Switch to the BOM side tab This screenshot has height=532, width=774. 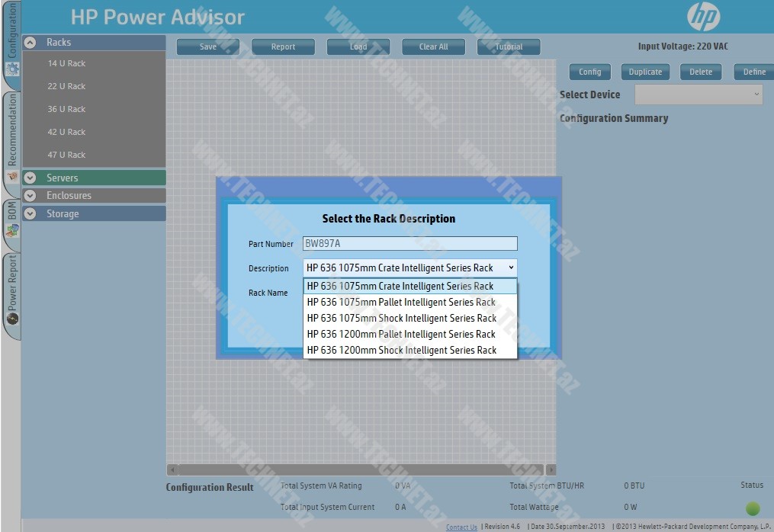11,220
